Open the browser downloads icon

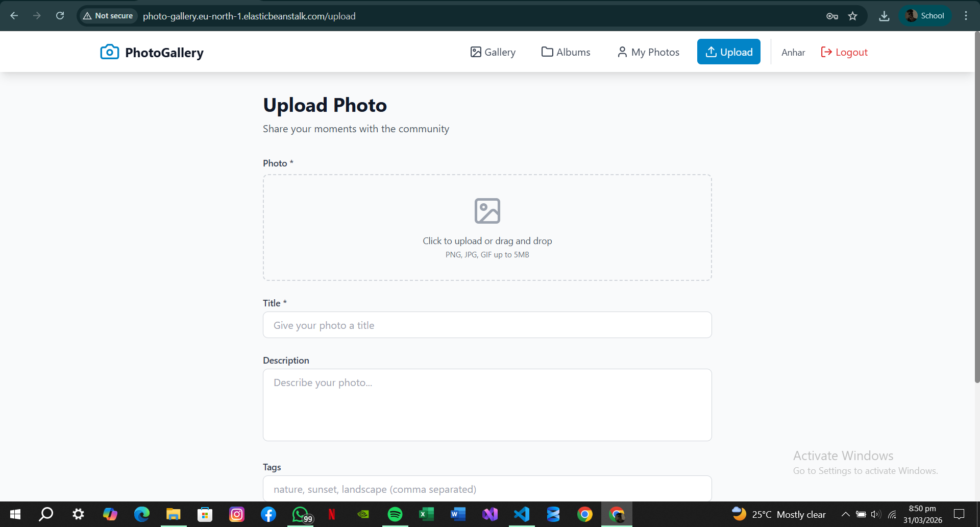[x=884, y=16]
